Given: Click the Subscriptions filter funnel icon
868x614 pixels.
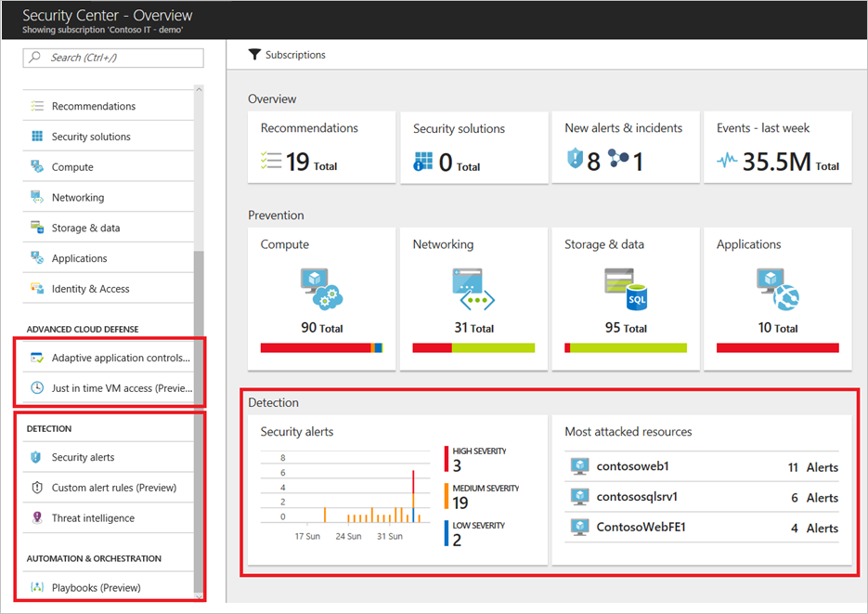Looking at the screenshot, I should click(254, 54).
